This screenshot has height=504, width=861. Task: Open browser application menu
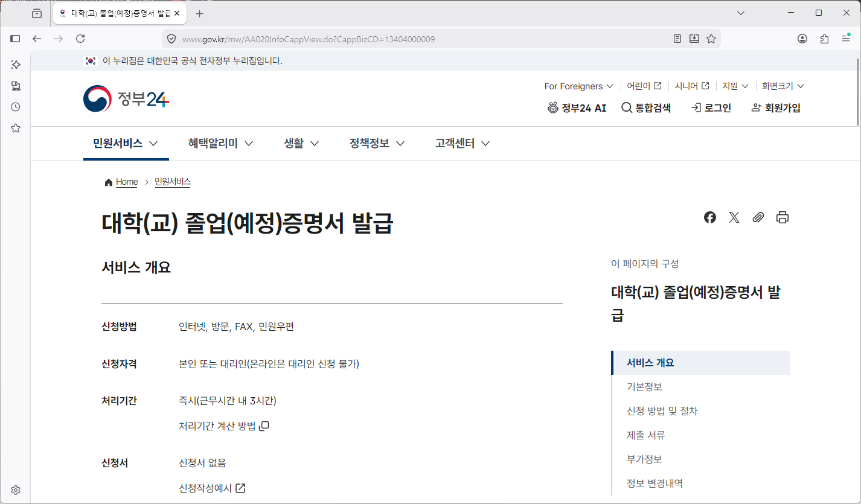[846, 39]
